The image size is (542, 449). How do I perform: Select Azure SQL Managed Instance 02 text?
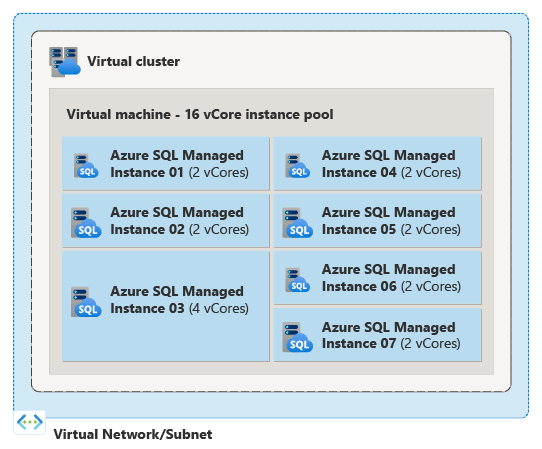[x=179, y=221]
